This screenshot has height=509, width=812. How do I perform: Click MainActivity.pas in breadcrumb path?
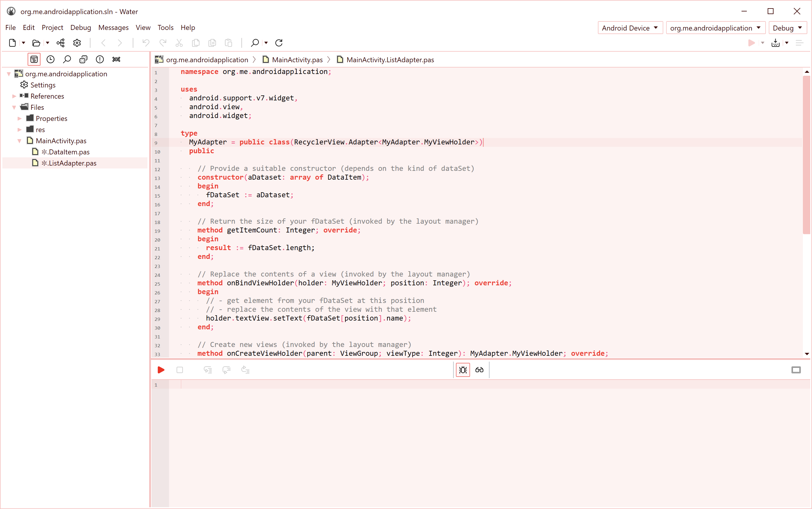297,60
